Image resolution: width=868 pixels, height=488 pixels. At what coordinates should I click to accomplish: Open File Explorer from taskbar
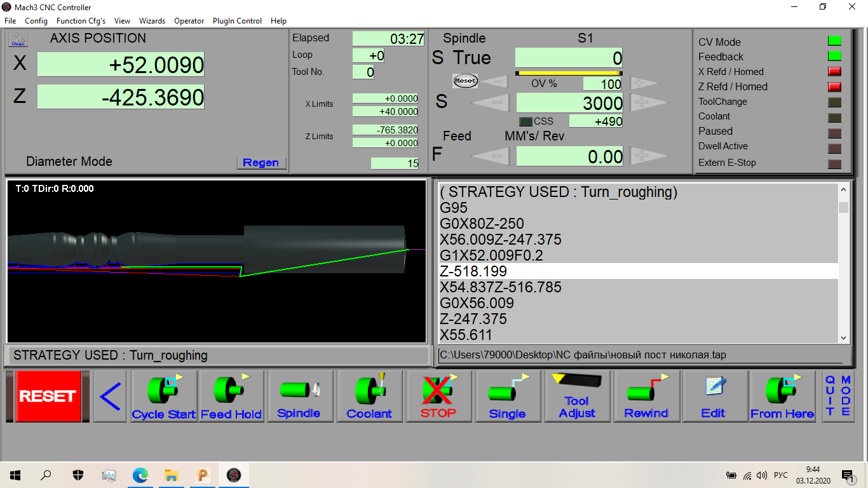(x=171, y=475)
